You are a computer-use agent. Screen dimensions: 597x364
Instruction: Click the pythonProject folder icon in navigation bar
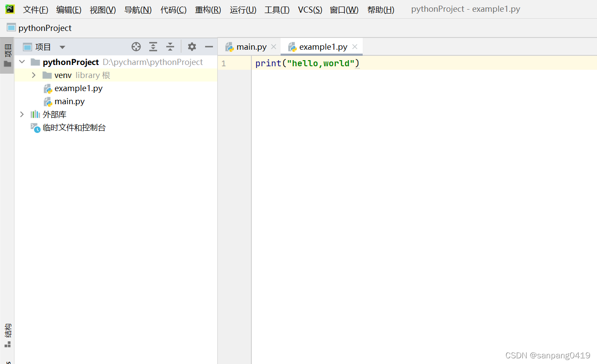(11, 27)
